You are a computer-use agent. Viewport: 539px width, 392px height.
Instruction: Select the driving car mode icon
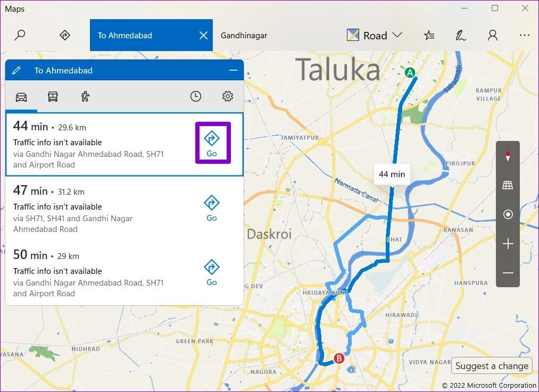(21, 97)
